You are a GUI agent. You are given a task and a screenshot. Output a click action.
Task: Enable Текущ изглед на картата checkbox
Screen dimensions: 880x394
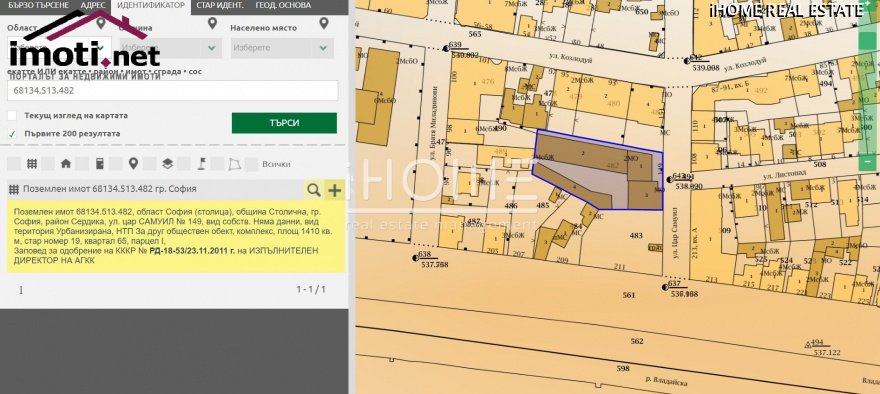coord(12,116)
